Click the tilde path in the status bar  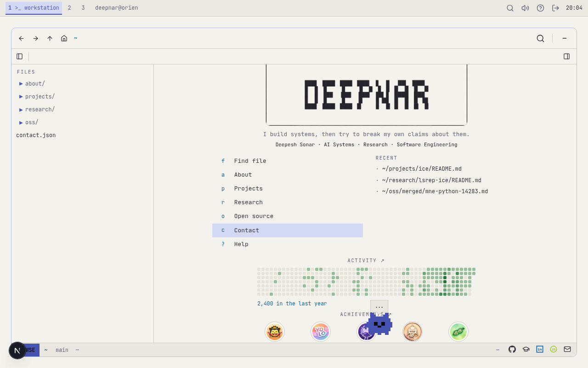[46, 350]
